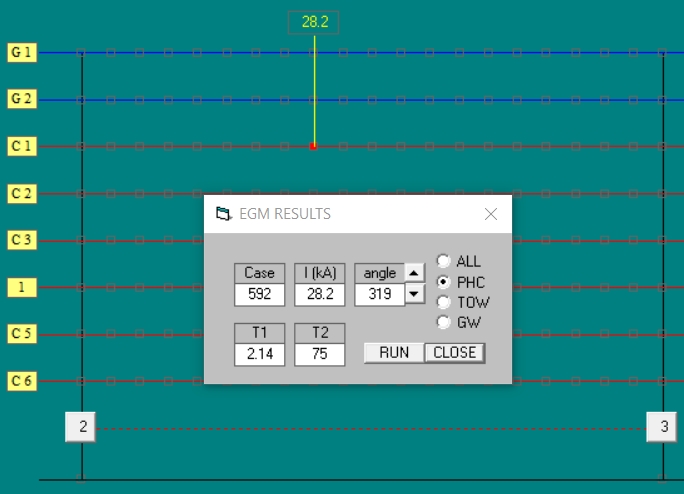Select the PHC radio option
This screenshot has width=684, height=494.
tap(443, 282)
